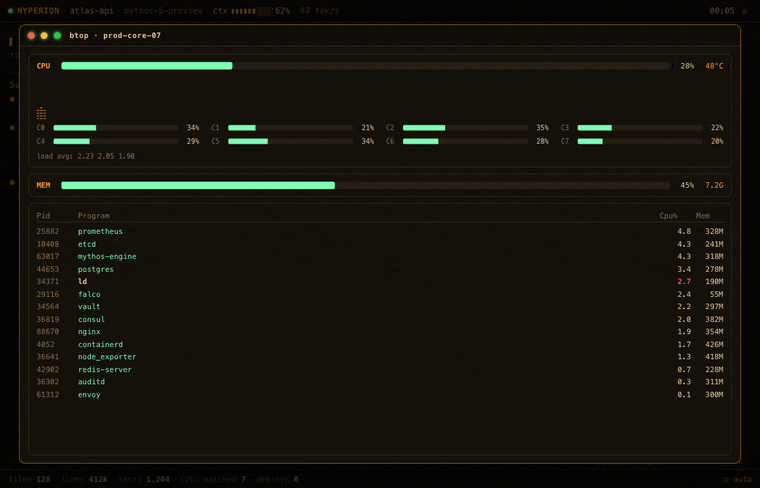
Task: Click the C4 29% core reading
Action: coord(193,141)
